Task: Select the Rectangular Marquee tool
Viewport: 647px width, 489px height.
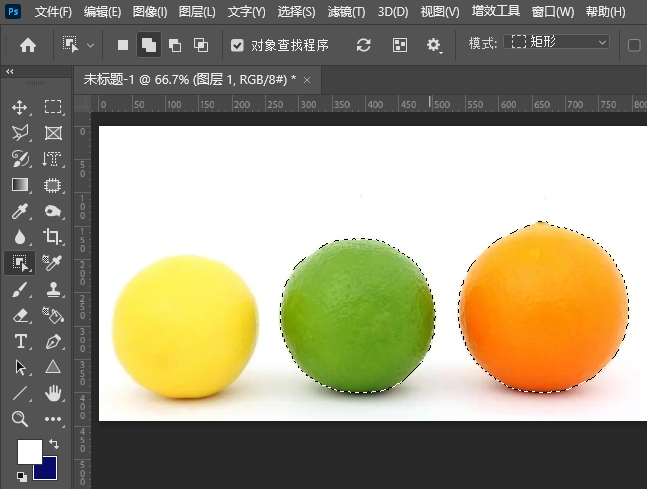Action: click(53, 107)
